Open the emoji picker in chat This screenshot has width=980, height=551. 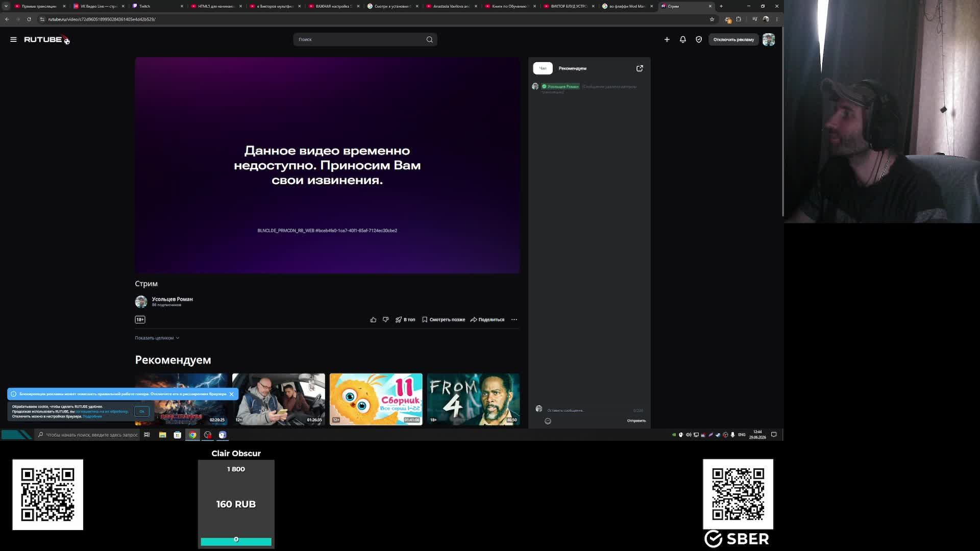pyautogui.click(x=548, y=421)
